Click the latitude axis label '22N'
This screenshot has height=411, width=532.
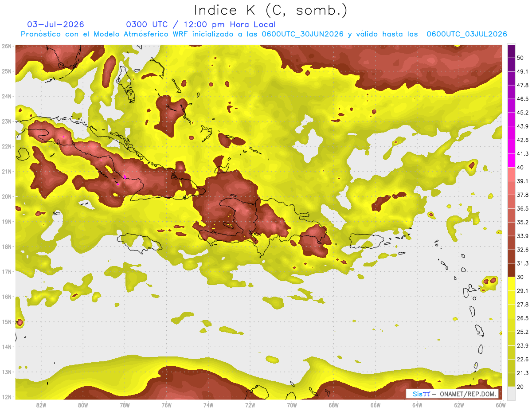pos(7,146)
